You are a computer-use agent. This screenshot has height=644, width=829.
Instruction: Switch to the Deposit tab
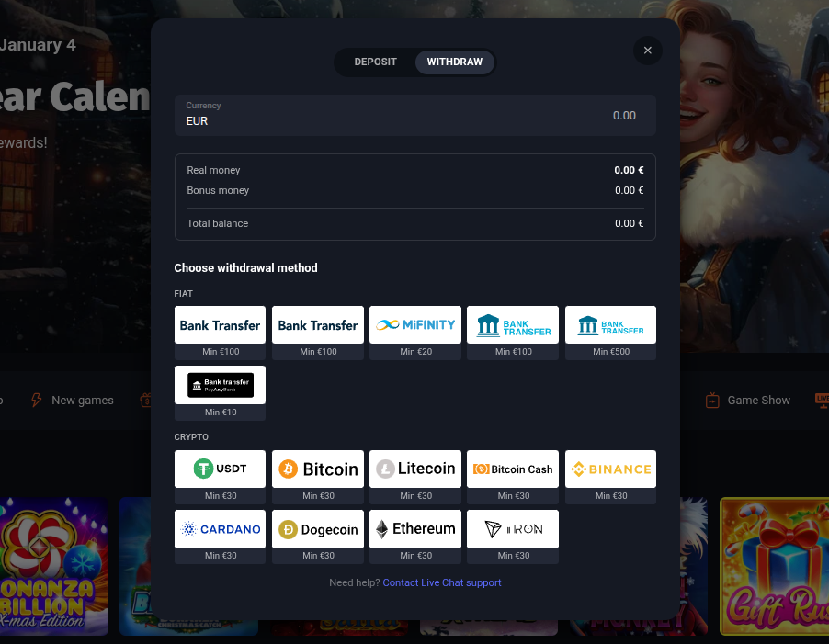tap(375, 62)
